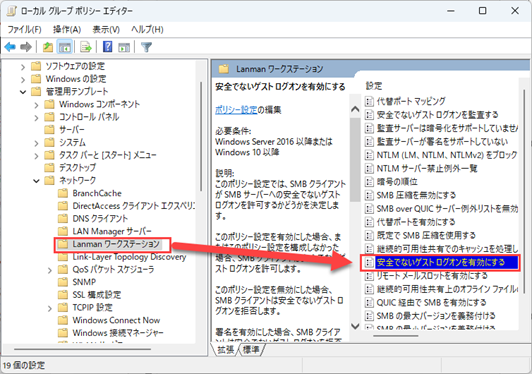Expand the ソフトウェアの設定 node
Image resolution: width=532 pixels, height=374 pixels.
pos(23,67)
